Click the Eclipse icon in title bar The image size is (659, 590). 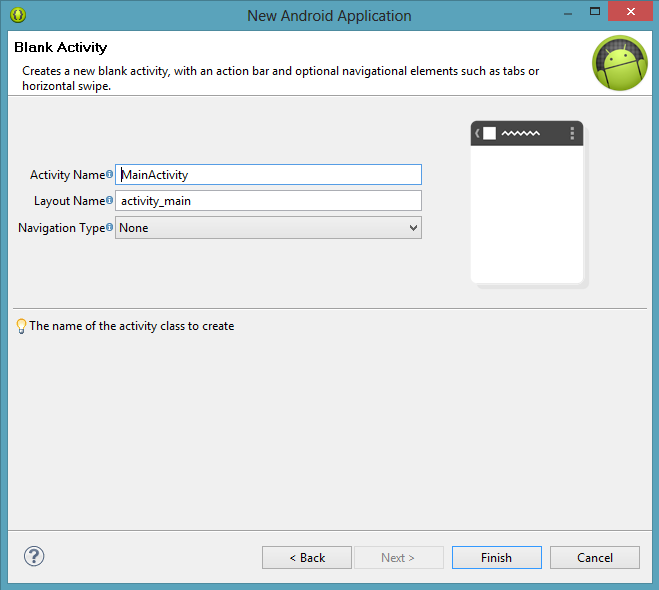pyautogui.click(x=18, y=15)
